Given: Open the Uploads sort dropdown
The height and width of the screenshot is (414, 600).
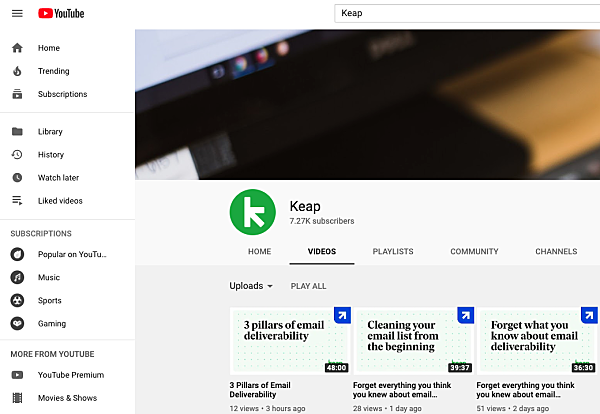Looking at the screenshot, I should coord(251,286).
